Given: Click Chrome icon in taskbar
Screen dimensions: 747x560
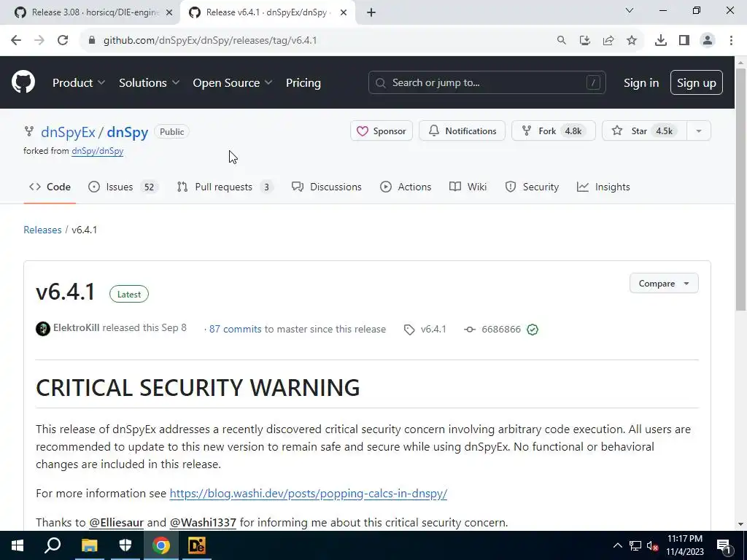Looking at the screenshot, I should [161, 545].
